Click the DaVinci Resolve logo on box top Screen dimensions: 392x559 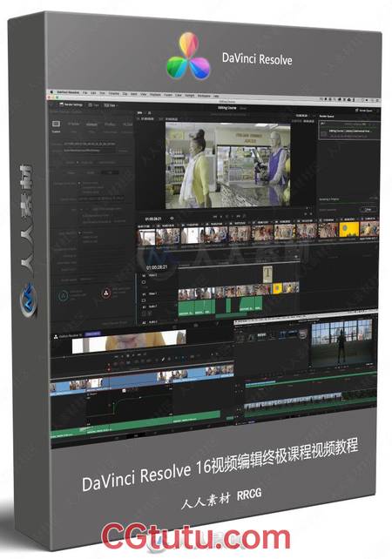pos(189,57)
